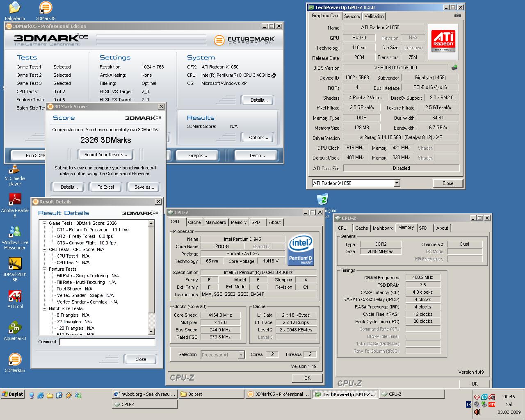
Task: Open the About tab in right CPU-Z window
Action: click(x=442, y=228)
